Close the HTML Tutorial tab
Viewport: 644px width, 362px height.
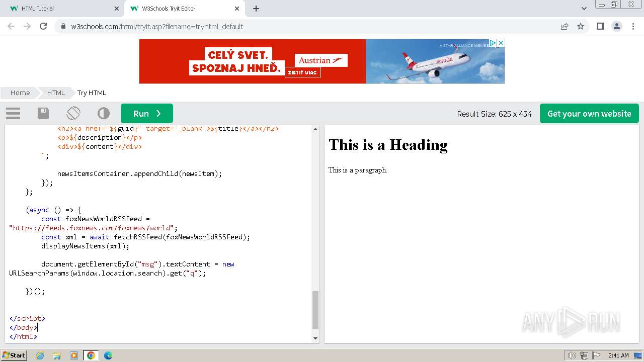coord(117,9)
